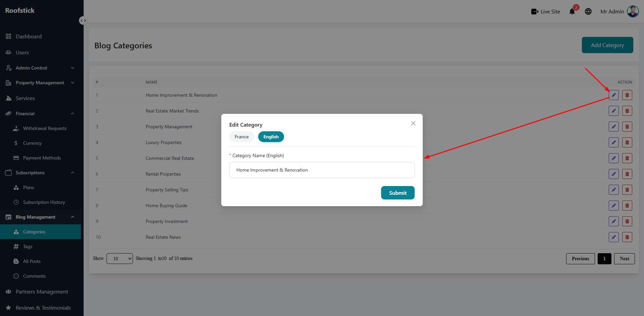644x316 pixels.
Task: Open the language globe icon
Action: pyautogui.click(x=588, y=11)
